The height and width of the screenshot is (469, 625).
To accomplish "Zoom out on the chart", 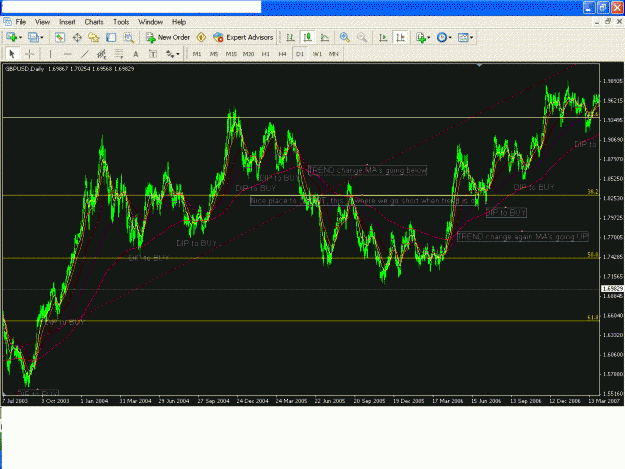I will click(x=362, y=37).
